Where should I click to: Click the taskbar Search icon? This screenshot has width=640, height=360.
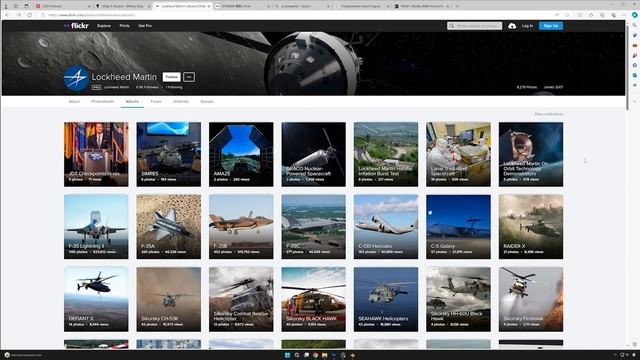coord(297,355)
